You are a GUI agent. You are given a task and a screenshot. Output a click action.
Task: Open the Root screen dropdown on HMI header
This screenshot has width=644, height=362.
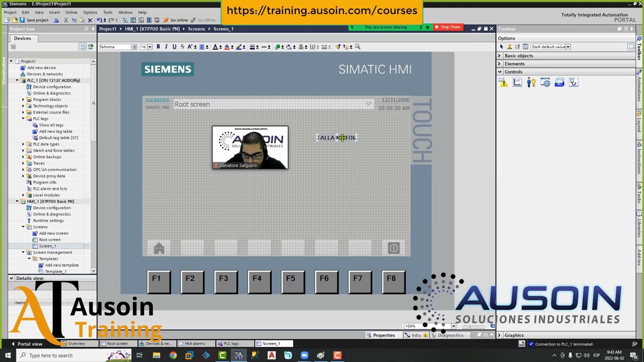(x=369, y=104)
